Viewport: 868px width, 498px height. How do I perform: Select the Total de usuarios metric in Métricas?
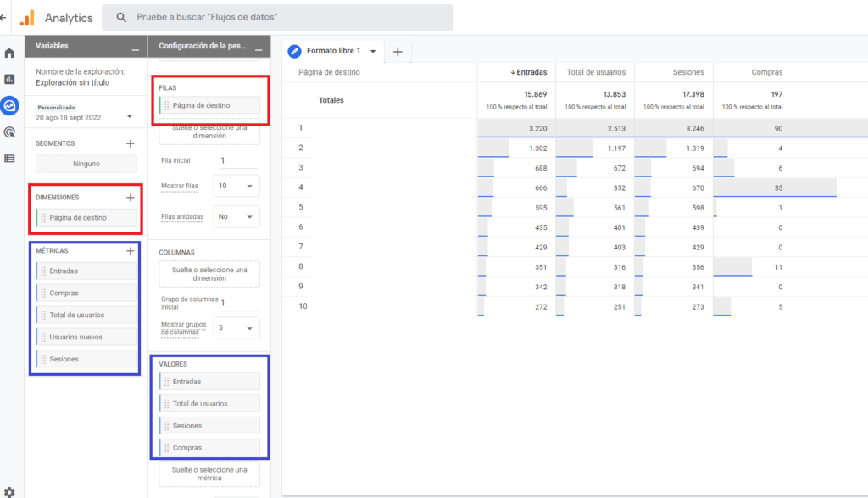coord(86,316)
